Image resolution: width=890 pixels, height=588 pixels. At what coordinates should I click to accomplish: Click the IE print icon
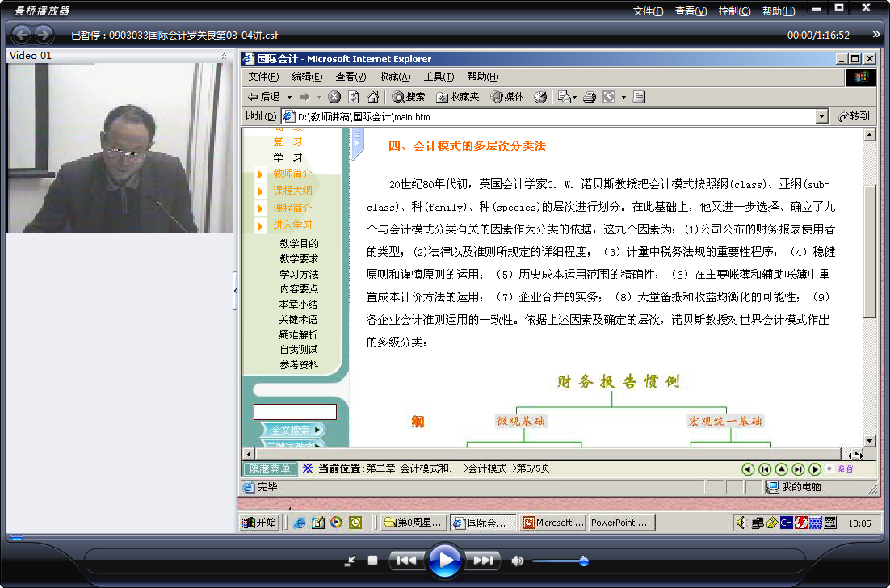click(590, 97)
